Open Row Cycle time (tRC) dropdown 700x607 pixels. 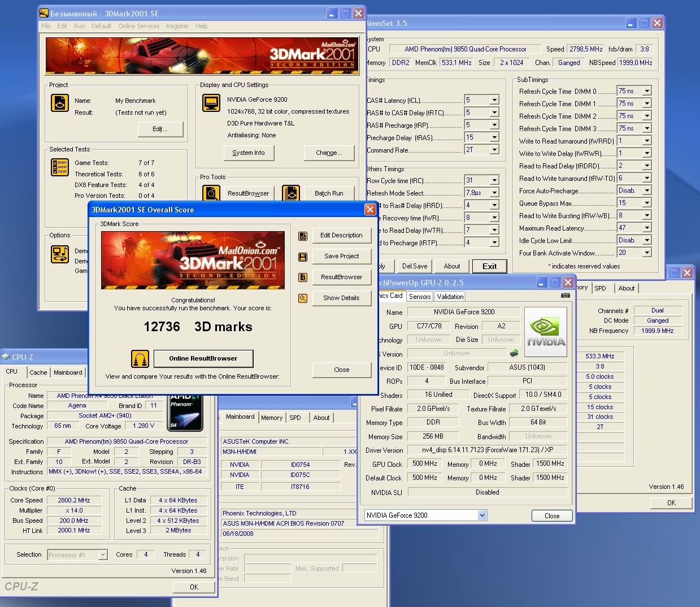494,180
